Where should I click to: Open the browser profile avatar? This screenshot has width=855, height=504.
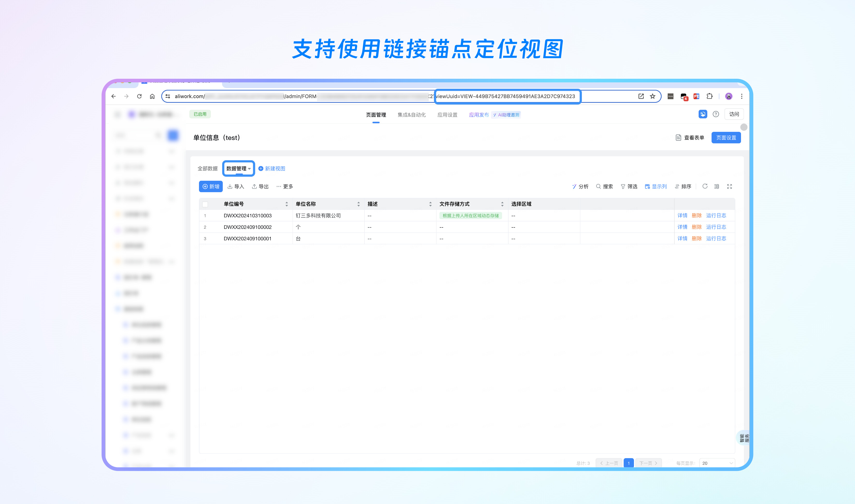click(729, 96)
